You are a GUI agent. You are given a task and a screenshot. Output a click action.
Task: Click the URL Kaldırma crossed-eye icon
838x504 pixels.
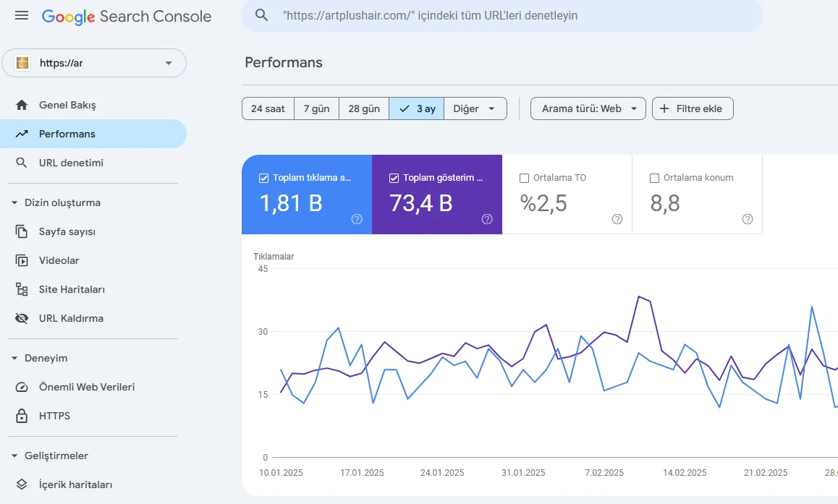[x=22, y=318]
